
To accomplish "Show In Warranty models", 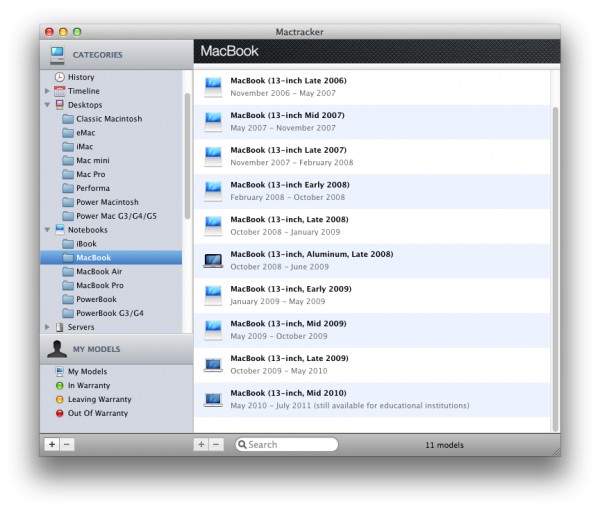I will coord(116,385).
